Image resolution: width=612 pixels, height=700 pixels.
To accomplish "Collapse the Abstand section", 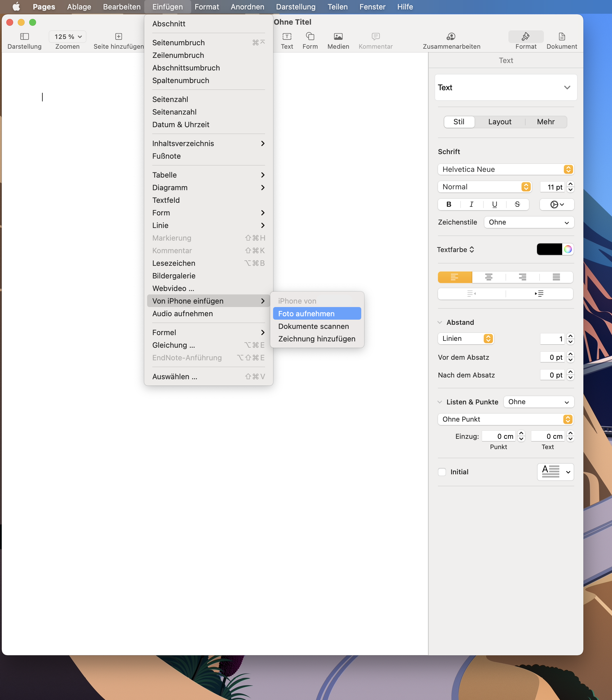I will coord(440,322).
